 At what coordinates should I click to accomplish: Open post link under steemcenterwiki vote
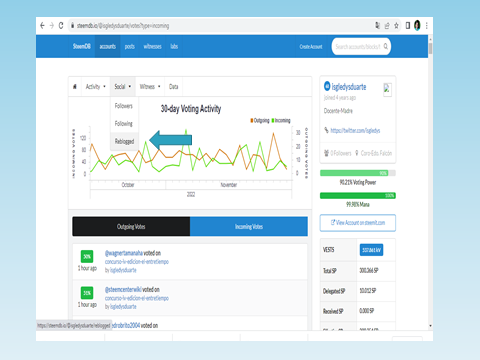pos(137,298)
